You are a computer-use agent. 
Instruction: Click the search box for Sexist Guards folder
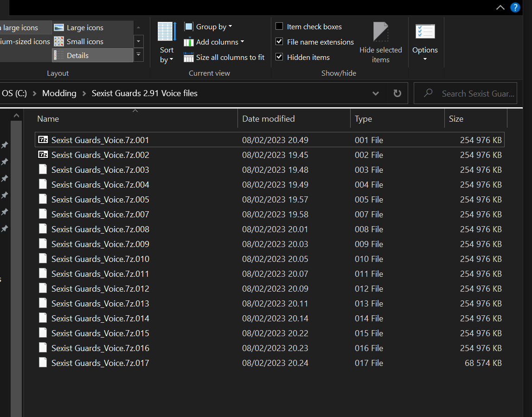click(x=465, y=93)
